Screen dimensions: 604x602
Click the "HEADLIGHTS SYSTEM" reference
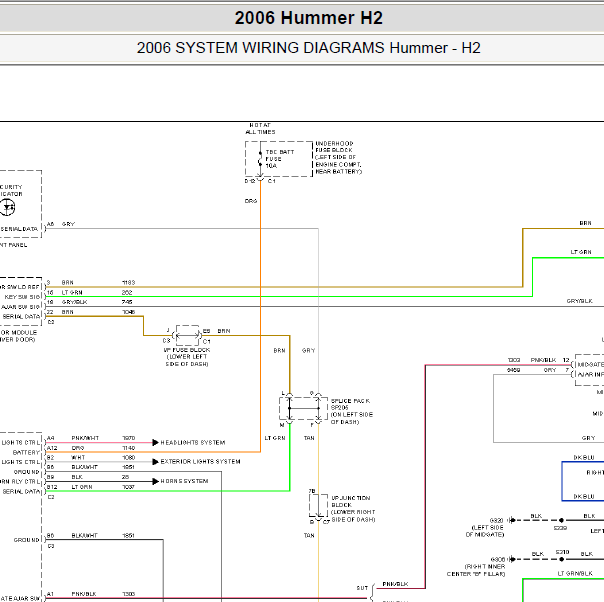pyautogui.click(x=193, y=443)
